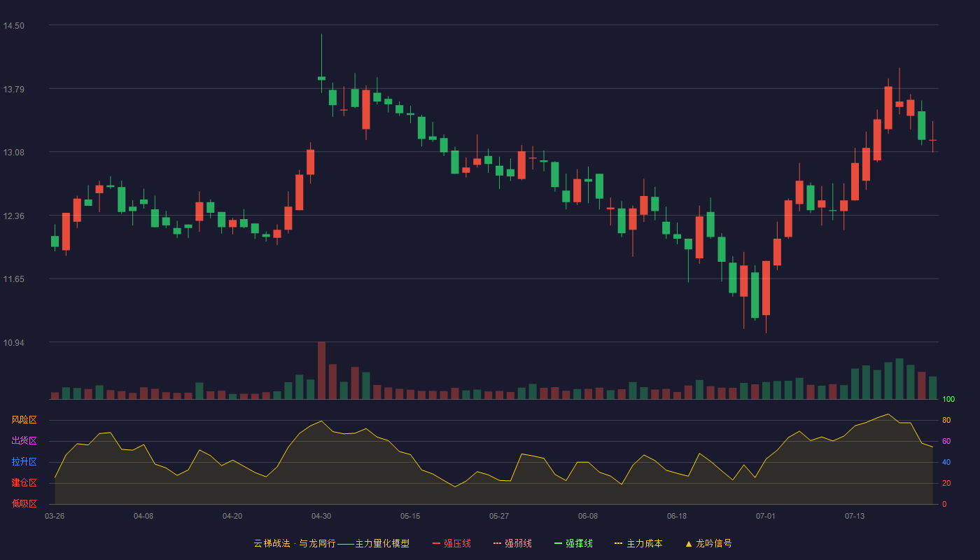Click the 40 indicator scale value
The width and height of the screenshot is (980, 560).
946,462
